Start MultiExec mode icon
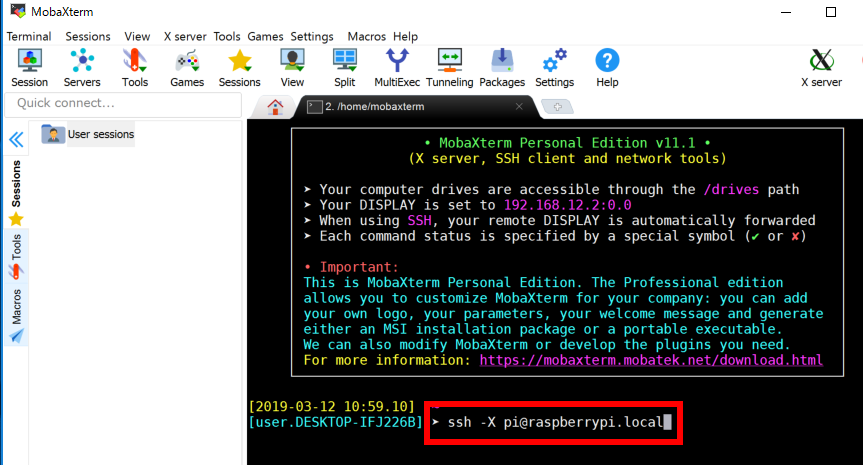Image resolution: width=863 pixels, height=465 pixels. (397, 68)
